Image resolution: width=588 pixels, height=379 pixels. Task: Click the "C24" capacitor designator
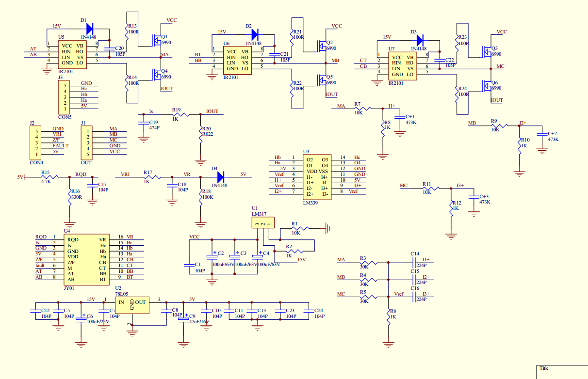[x=318, y=310]
